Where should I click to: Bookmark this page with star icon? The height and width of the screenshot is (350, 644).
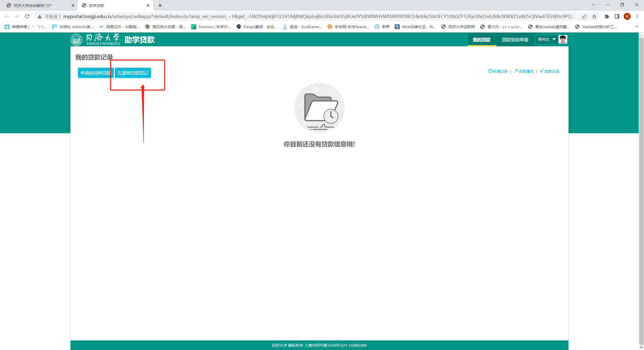pos(594,16)
